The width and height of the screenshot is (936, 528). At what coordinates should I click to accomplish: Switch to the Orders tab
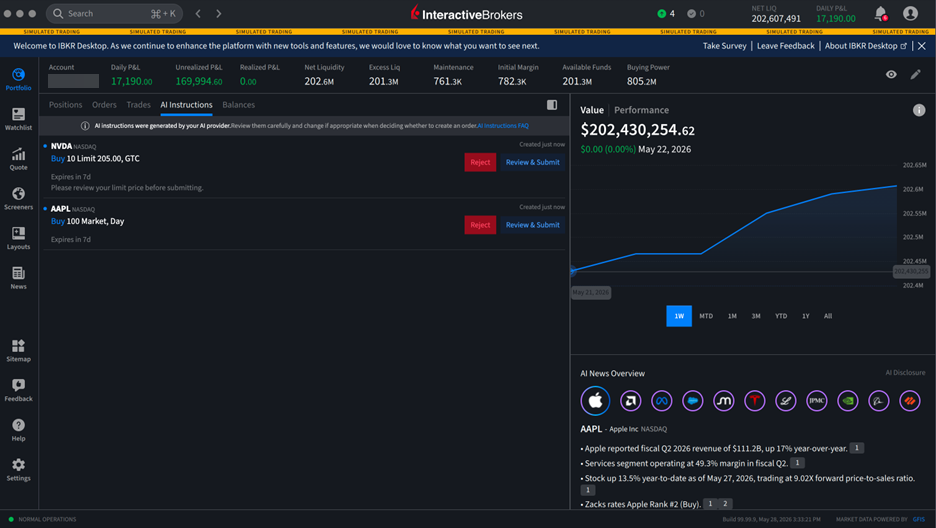[x=104, y=104]
